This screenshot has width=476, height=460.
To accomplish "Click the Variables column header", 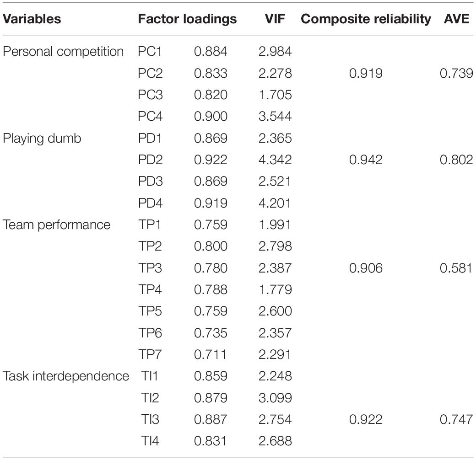I will pos(32,19).
